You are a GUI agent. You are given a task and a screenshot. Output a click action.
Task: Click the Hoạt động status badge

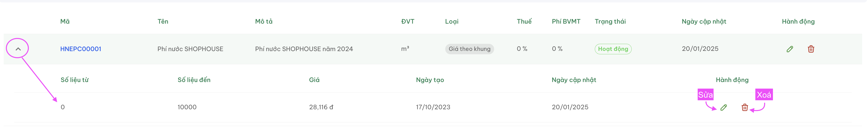613,49
